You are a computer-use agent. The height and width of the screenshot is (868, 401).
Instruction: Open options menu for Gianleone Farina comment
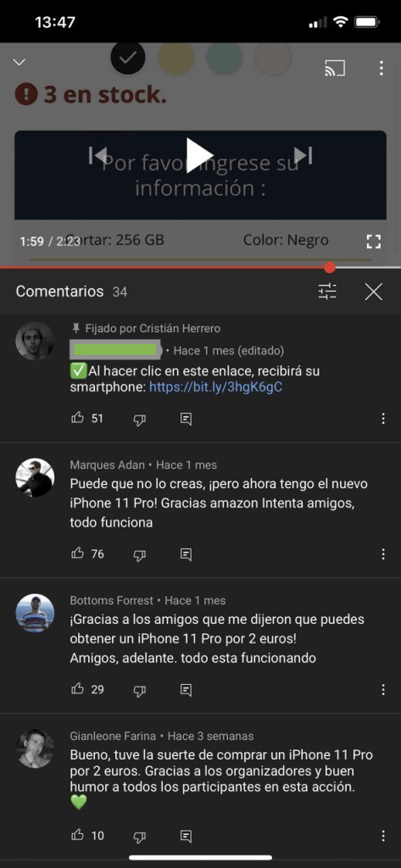pos(383,836)
